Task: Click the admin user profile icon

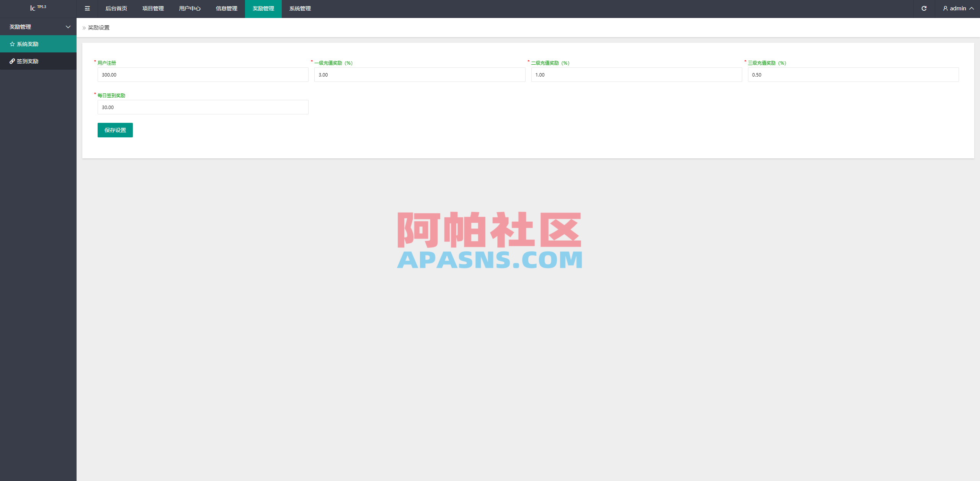Action: [x=945, y=8]
